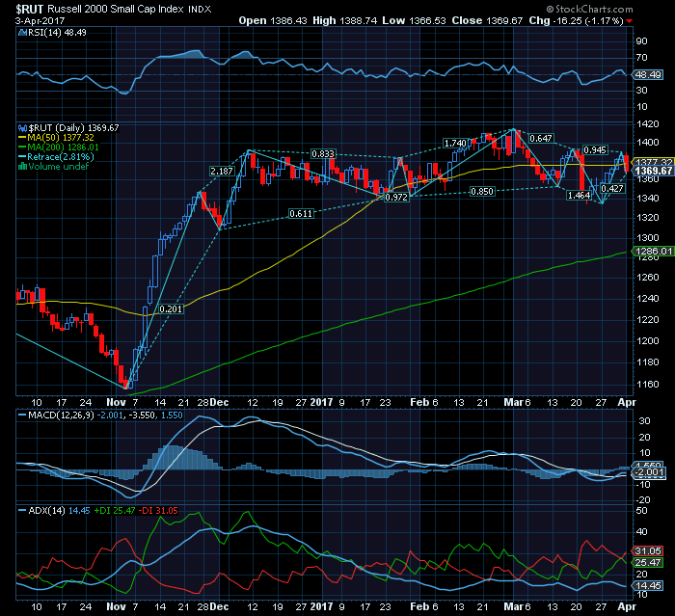This screenshot has height=616, width=675.
Task: Click the 0.972 retracement label
Action: pyautogui.click(x=396, y=198)
